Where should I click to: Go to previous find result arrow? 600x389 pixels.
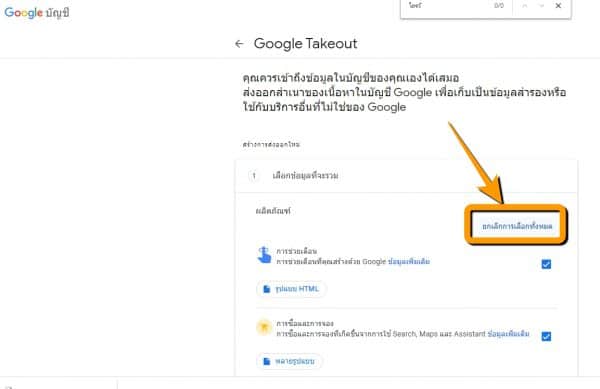point(525,6)
